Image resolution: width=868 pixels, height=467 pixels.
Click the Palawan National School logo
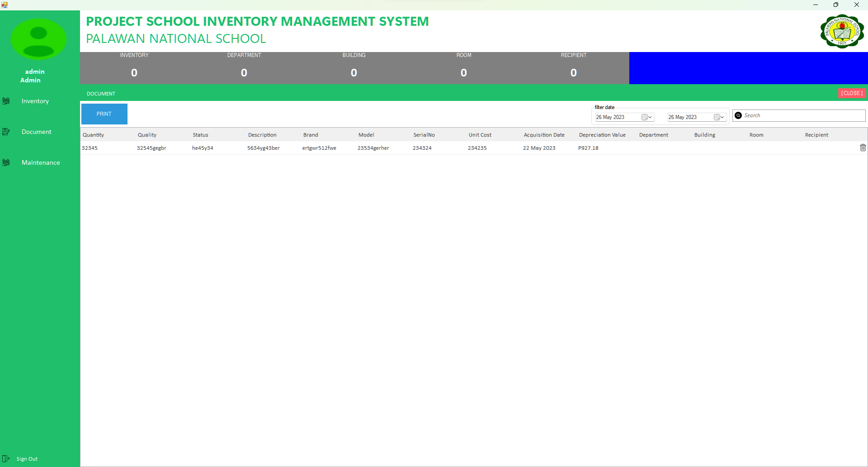(x=842, y=32)
